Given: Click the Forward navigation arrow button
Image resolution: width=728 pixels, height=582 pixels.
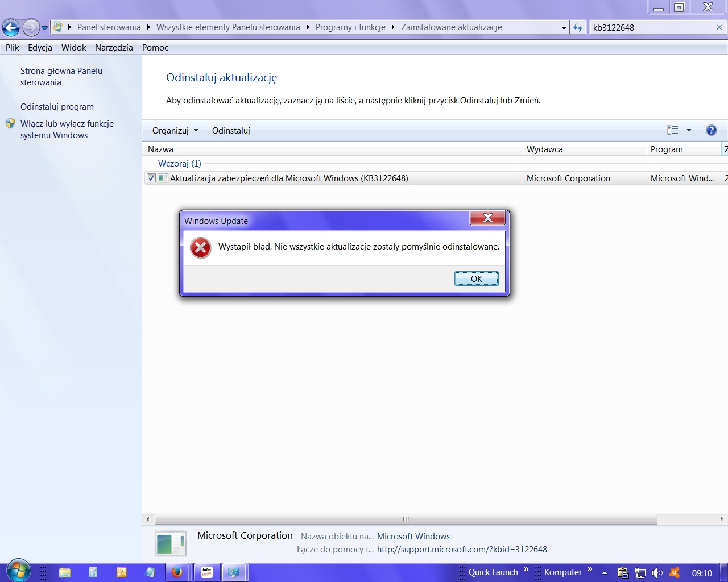Looking at the screenshot, I should pyautogui.click(x=31, y=27).
